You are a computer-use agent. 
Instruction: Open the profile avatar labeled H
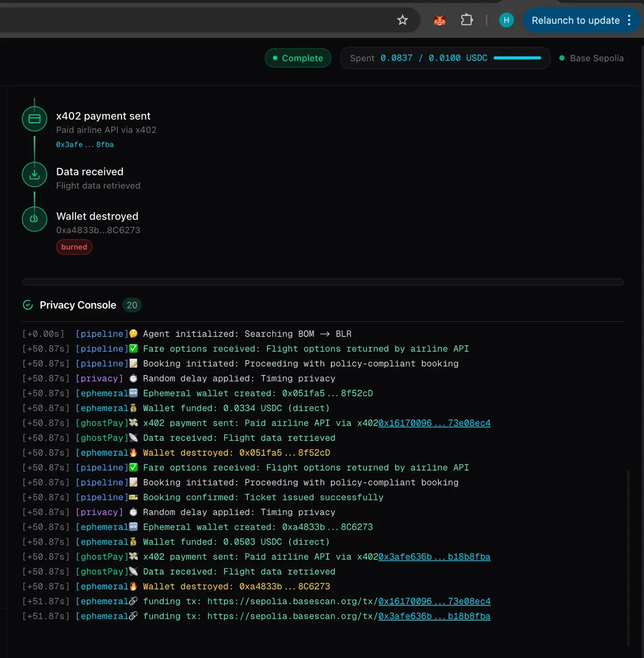(x=506, y=20)
